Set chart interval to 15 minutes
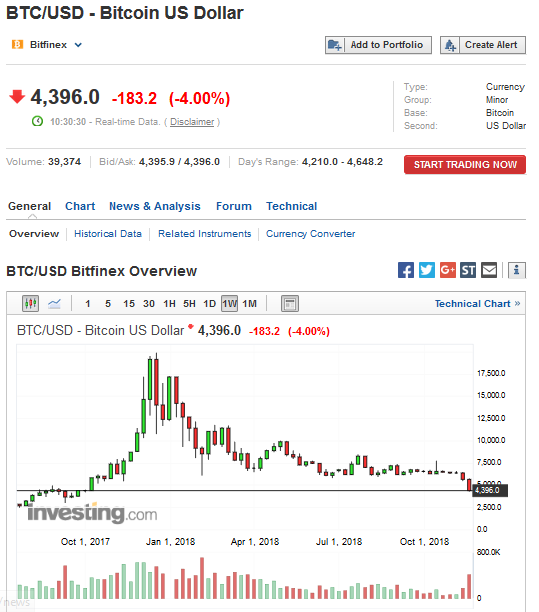 [129, 304]
